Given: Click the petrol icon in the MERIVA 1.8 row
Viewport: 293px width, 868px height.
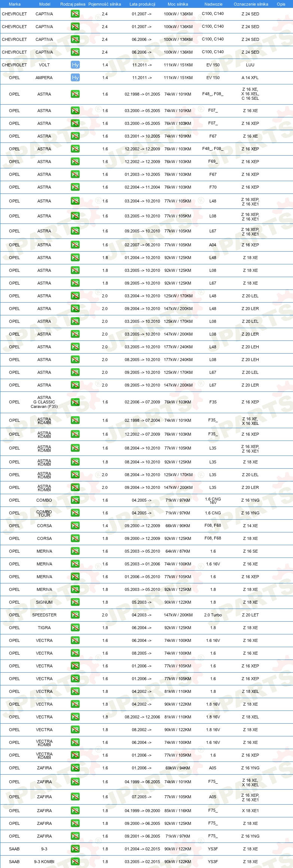Looking at the screenshot, I should pyautogui.click(x=75, y=589).
